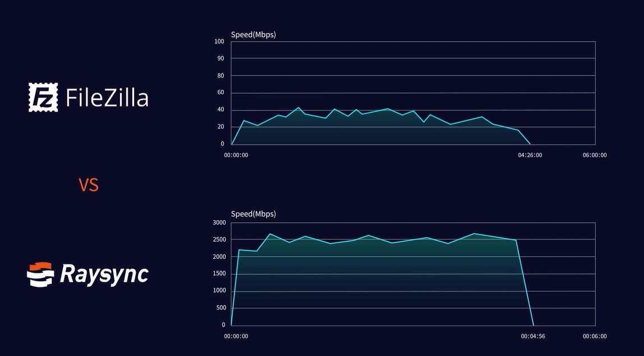Select the 3000 axis value
Screen dimensions: 644x356
[x=219, y=222]
